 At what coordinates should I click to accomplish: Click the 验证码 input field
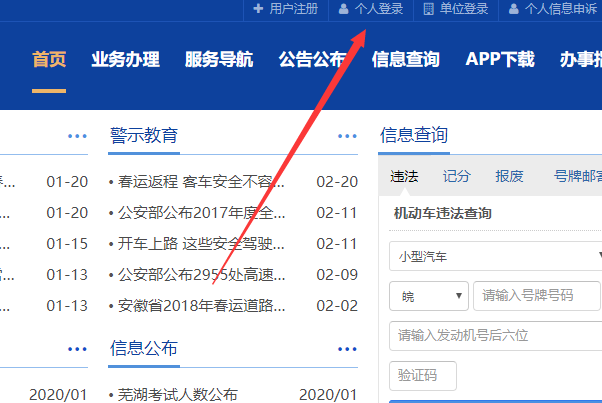(x=423, y=375)
